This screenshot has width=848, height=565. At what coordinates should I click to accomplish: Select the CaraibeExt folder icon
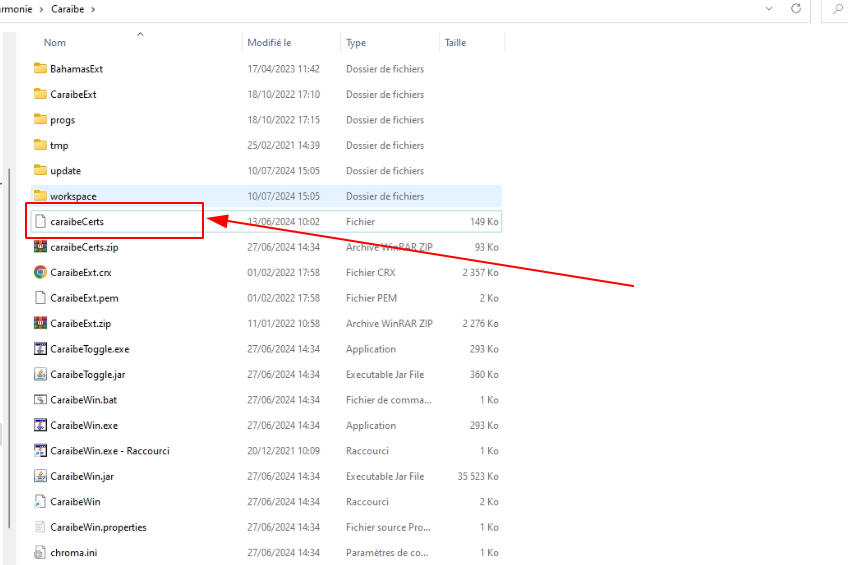(40, 94)
